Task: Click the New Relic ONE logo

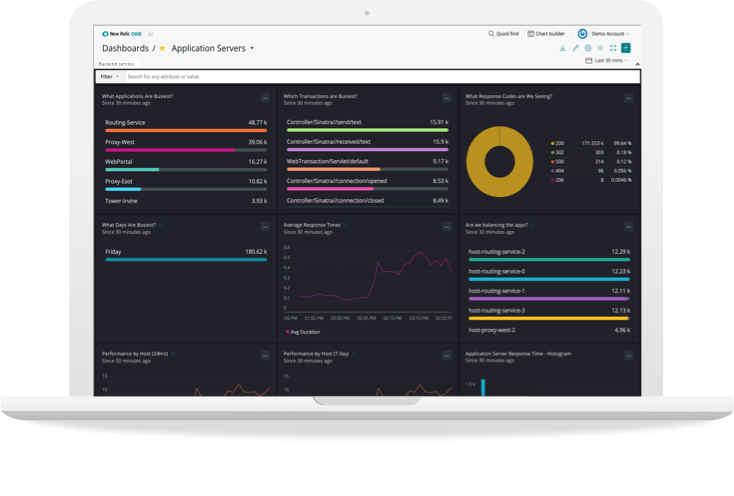Action: (x=122, y=33)
